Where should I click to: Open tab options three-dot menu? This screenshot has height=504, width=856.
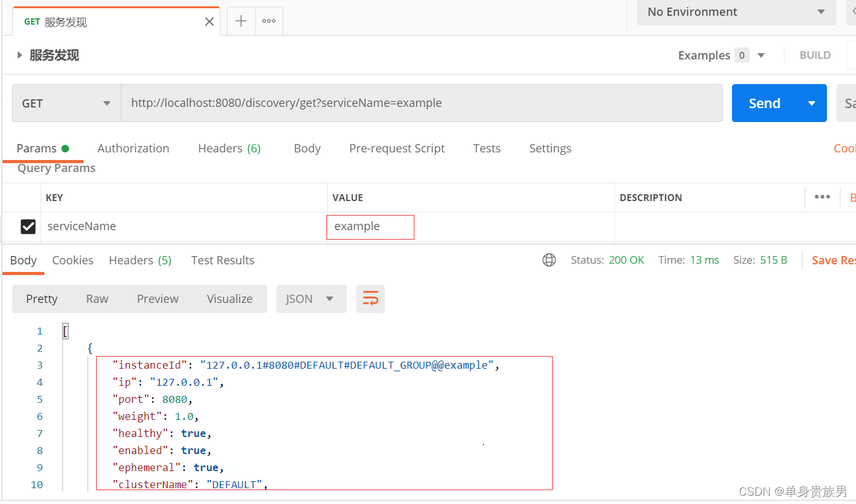point(269,21)
